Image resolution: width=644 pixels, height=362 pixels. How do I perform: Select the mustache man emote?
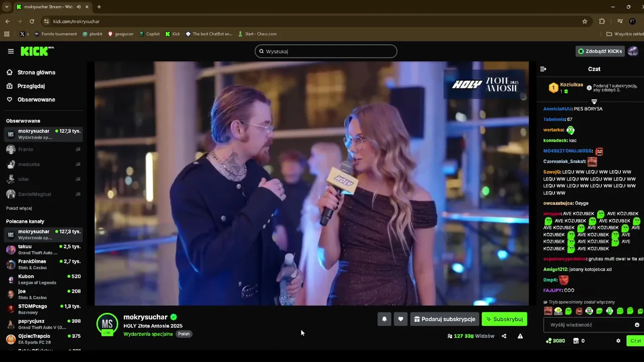tap(548, 311)
